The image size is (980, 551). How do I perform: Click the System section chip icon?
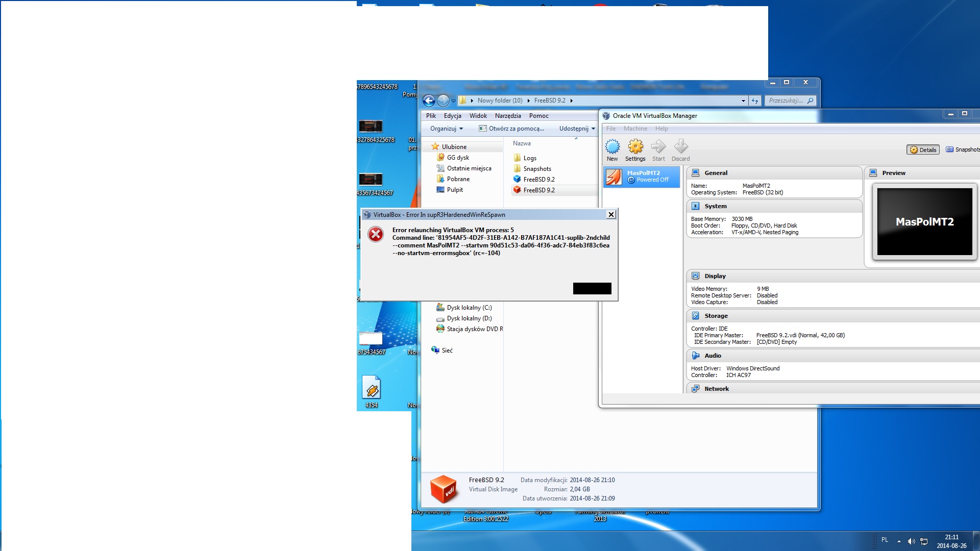(x=695, y=206)
